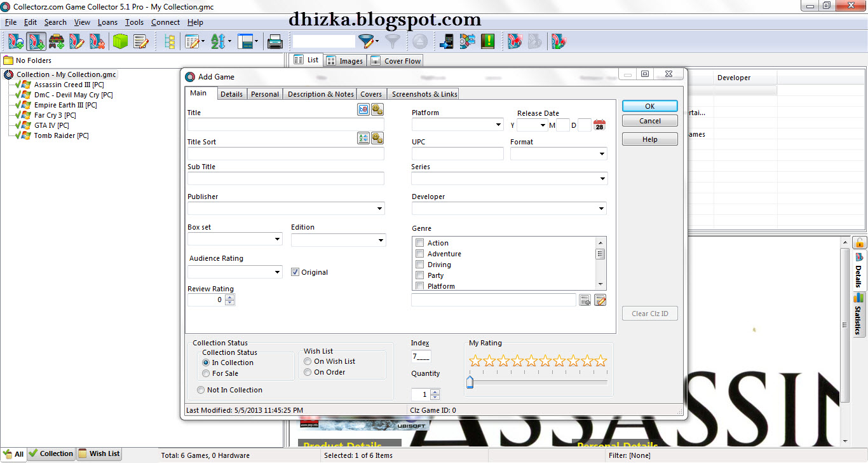868x463 pixels.
Task: Switch to the Cover Flow view tab
Action: [395, 61]
